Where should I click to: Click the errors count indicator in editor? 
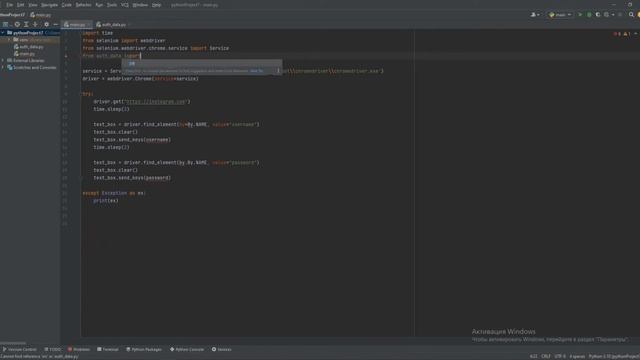pos(617,34)
